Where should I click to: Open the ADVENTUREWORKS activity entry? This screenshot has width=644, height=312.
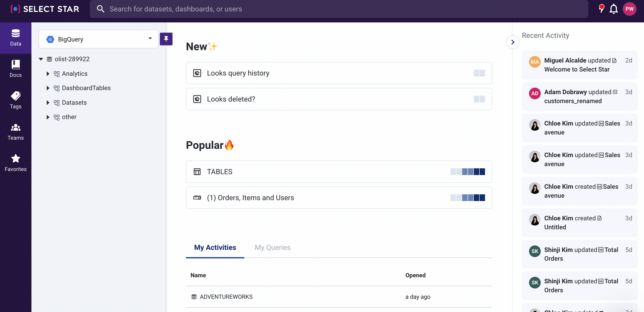[x=226, y=297]
